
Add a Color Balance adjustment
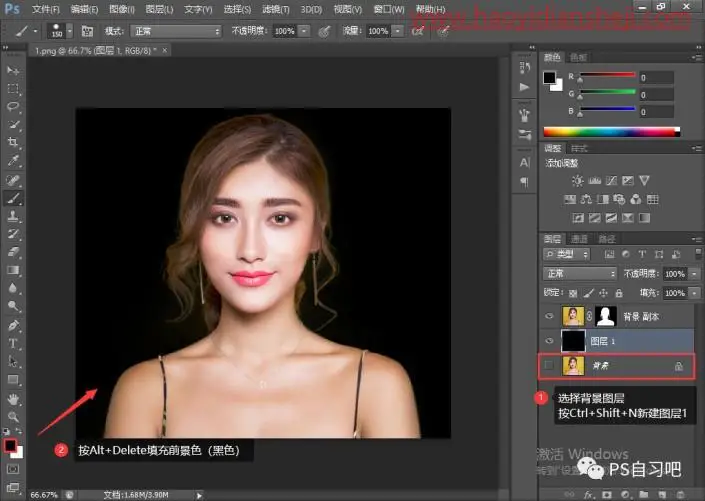pyautogui.click(x=586, y=199)
